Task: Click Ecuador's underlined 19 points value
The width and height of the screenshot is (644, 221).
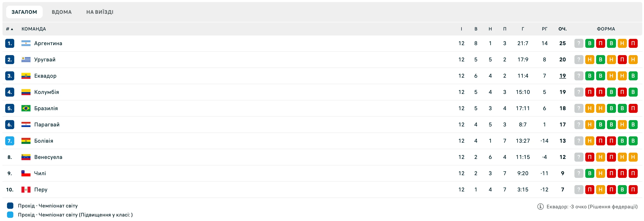Action: point(562,76)
